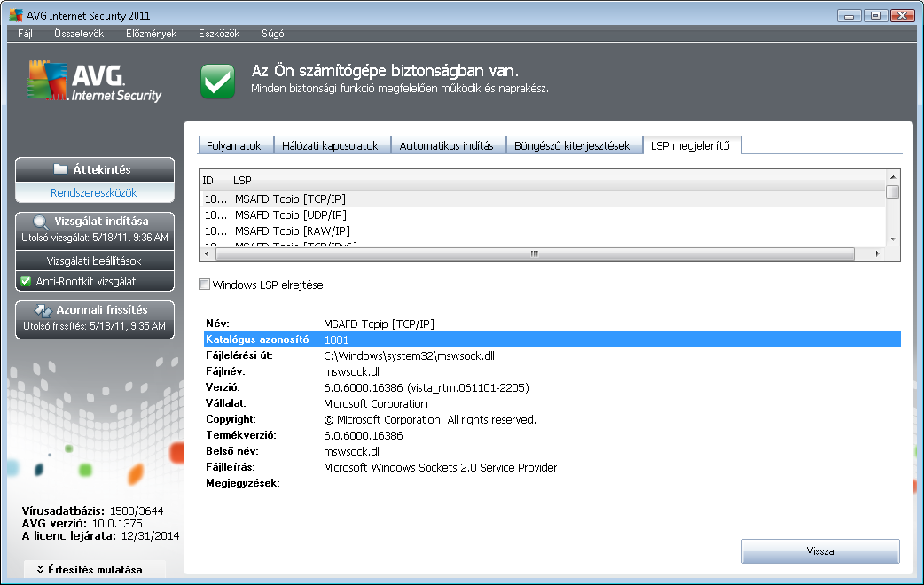Open the Súgó menu
The image size is (924, 585).
pyautogui.click(x=273, y=34)
